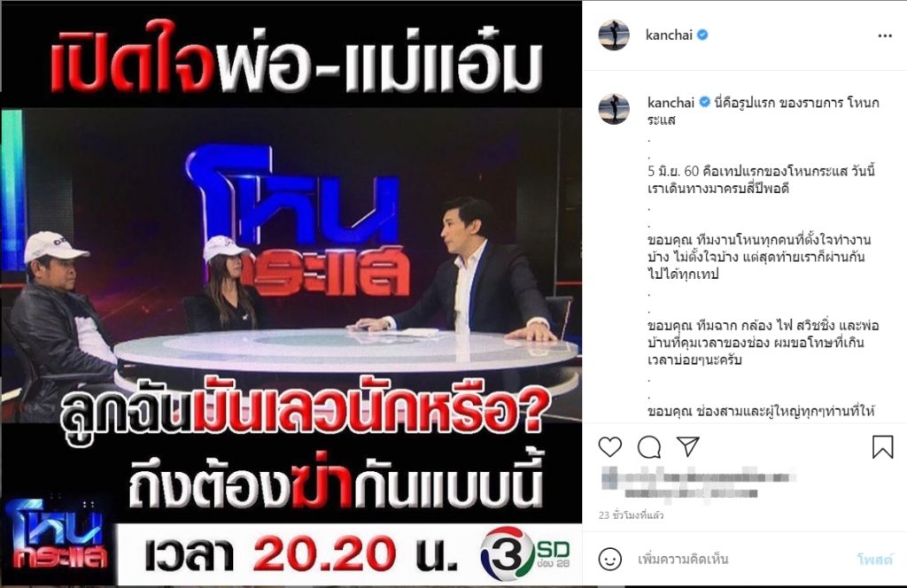
Task: Click the blurred likes count text
Action: 699,484
